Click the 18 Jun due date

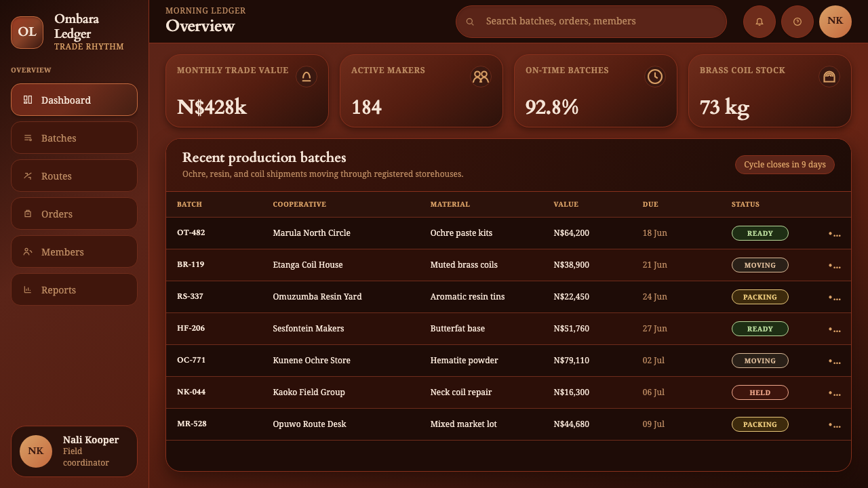coord(654,233)
